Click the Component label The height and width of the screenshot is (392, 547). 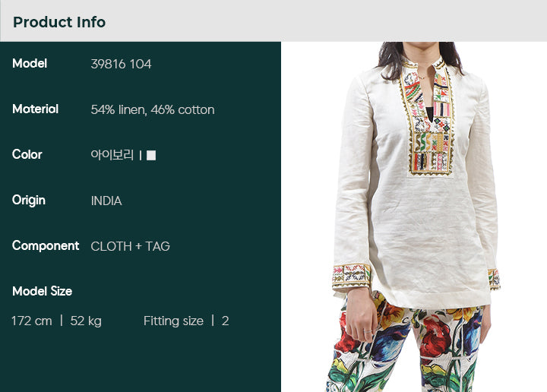46,246
